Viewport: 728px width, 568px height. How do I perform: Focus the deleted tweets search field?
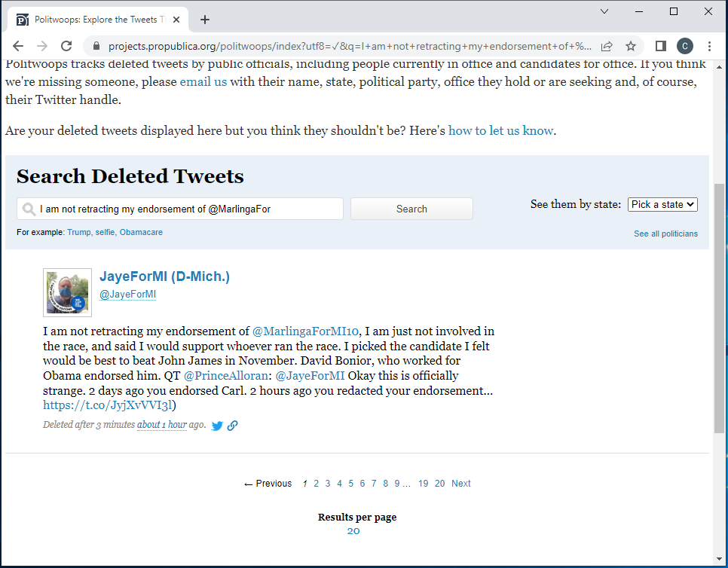click(x=180, y=209)
